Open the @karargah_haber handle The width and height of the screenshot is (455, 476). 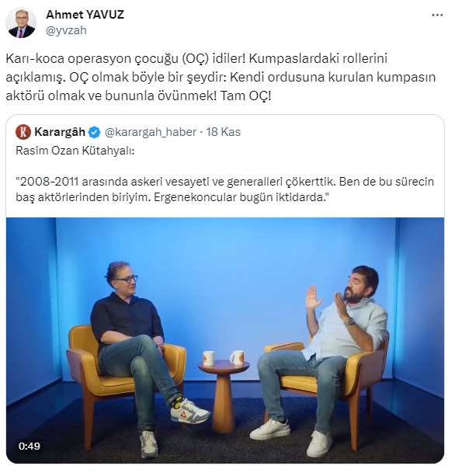click(151, 132)
